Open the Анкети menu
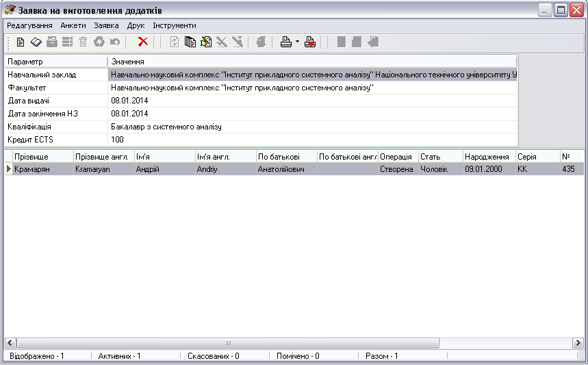Screen dimensions: 588x365 (73, 25)
